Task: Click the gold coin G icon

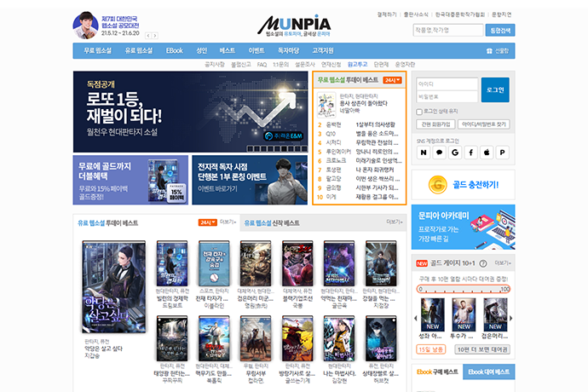Action: [x=438, y=185]
